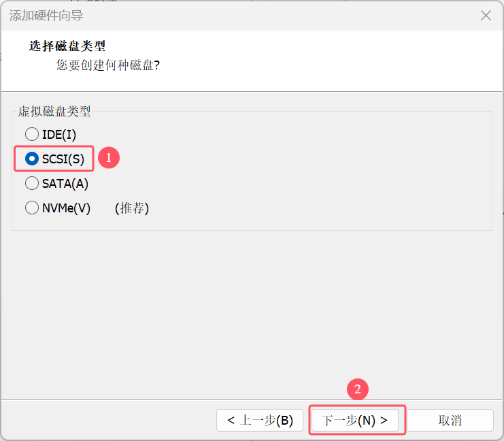Select the SATA(A) radio button circle
This screenshot has width=504, height=441.
tap(32, 183)
